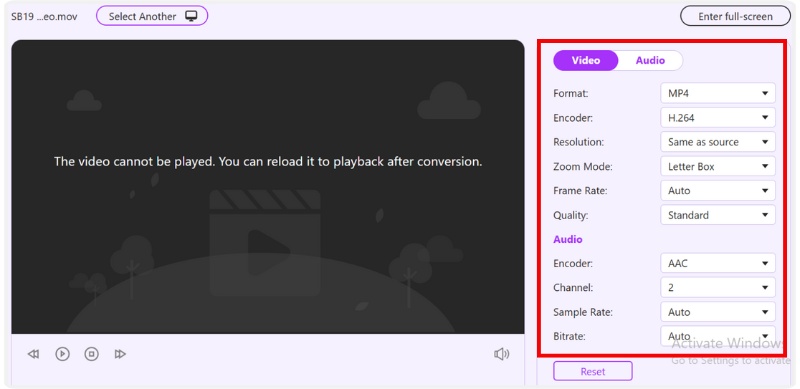Click the Quality: label
The height and width of the screenshot is (389, 800).
tap(570, 215)
